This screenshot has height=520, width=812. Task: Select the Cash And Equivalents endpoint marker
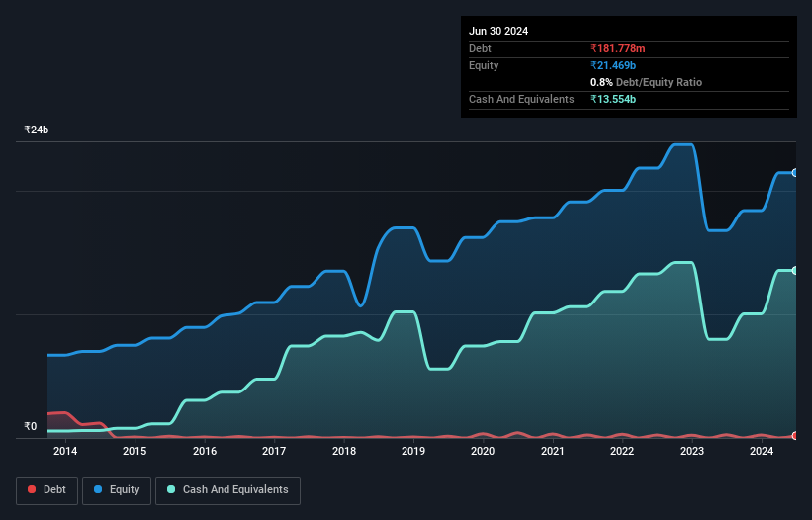pos(795,271)
